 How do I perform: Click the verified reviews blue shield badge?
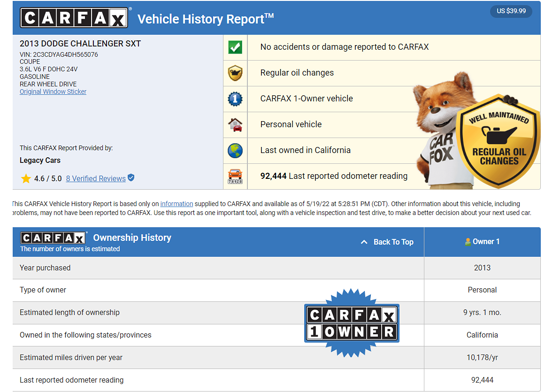pos(131,178)
